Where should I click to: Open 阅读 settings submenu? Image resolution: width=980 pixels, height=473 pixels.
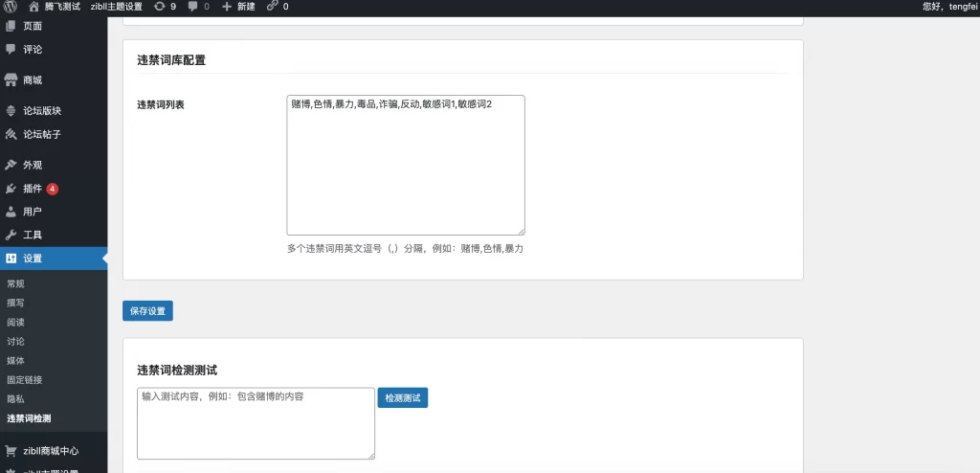(15, 323)
